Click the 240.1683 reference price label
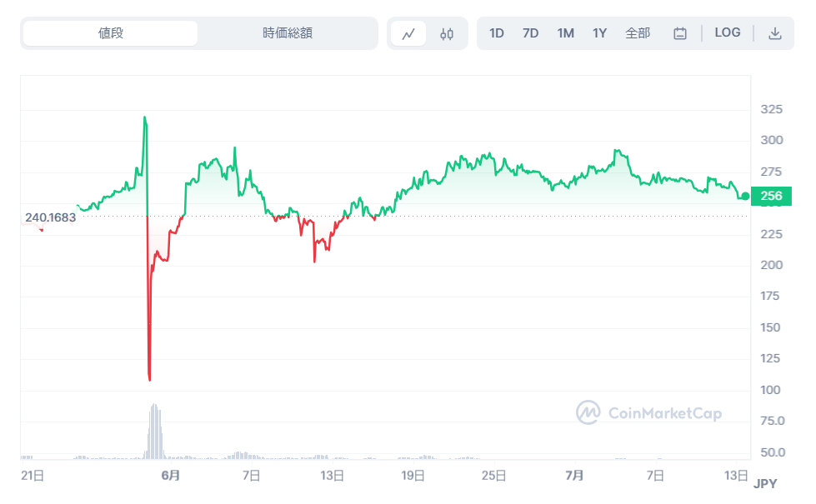 [x=51, y=217]
